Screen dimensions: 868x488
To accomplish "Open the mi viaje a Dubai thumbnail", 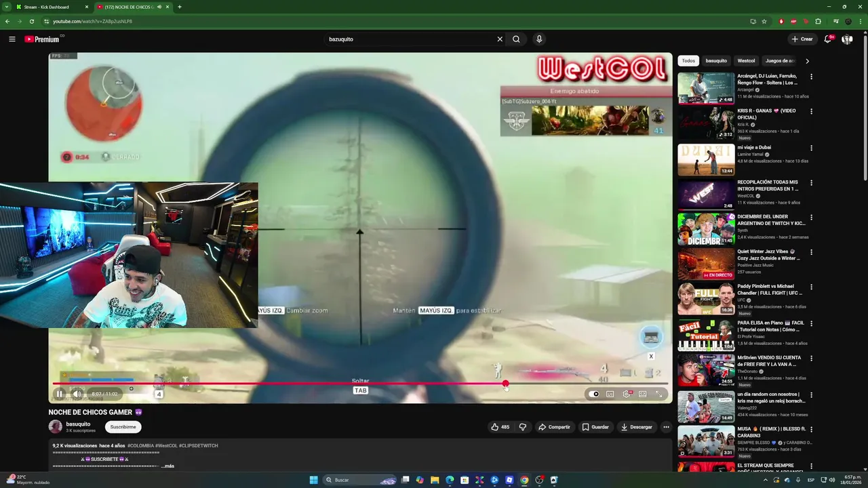I will tap(706, 159).
